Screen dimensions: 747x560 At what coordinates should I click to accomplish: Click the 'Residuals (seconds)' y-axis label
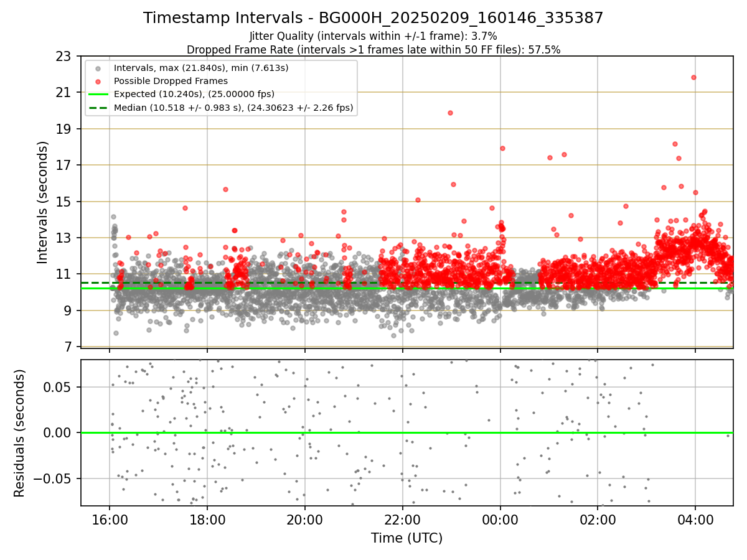point(19,433)
